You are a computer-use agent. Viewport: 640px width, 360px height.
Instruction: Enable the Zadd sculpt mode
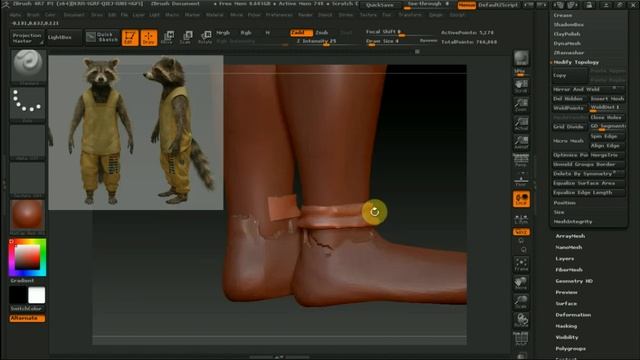click(301, 33)
